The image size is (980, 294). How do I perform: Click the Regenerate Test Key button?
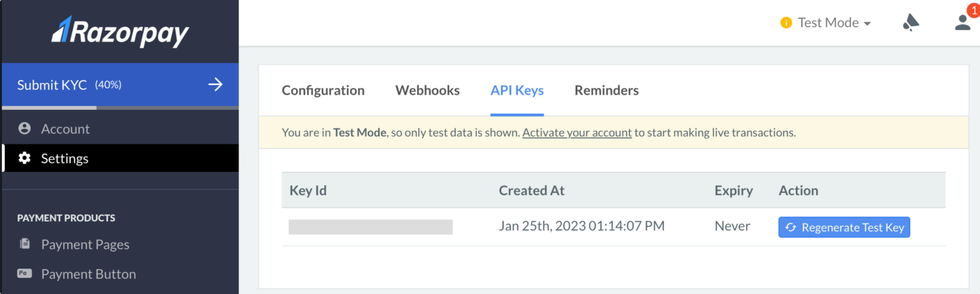(x=844, y=227)
